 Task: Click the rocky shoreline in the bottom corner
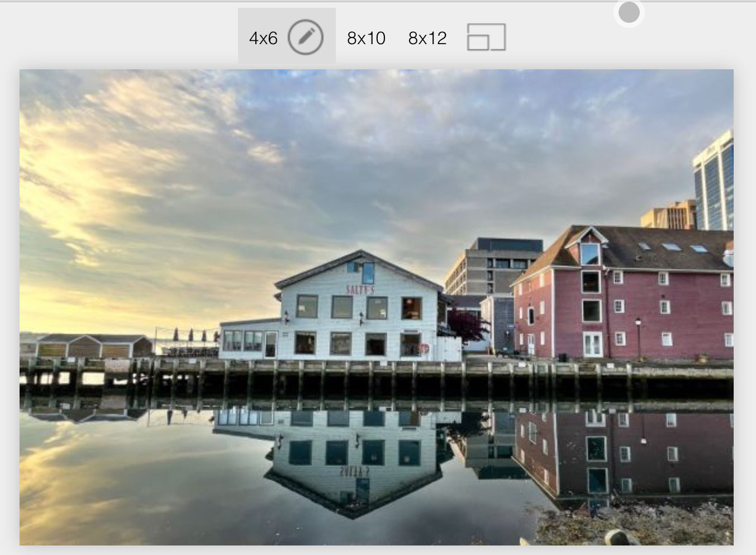pos(643,525)
